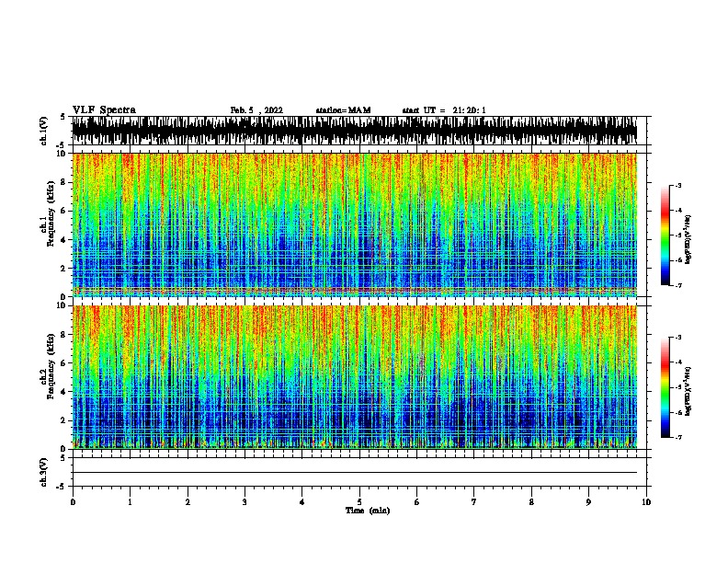The width and height of the screenshot is (728, 563).
Task: Click the 'ch.1 Frequency (kHz)' axis label
Action: 47,213
